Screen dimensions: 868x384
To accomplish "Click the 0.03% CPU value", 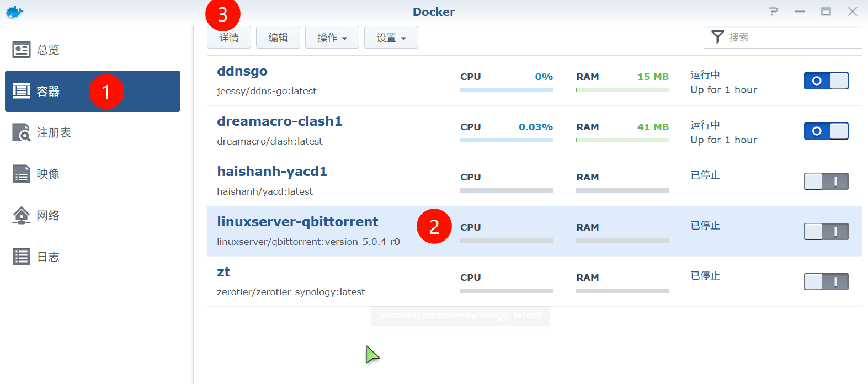I will [536, 127].
